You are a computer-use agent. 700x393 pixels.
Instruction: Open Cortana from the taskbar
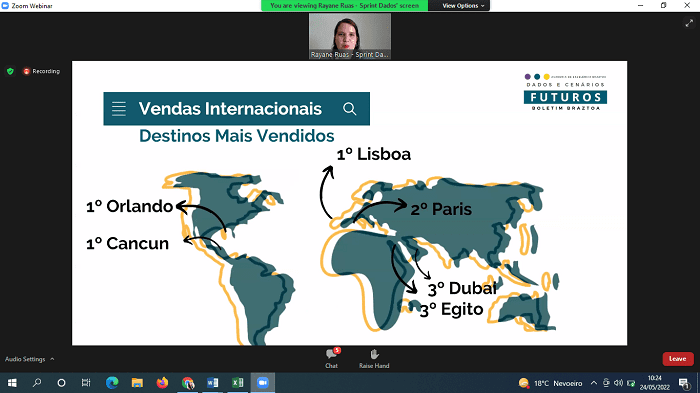tap(61, 383)
